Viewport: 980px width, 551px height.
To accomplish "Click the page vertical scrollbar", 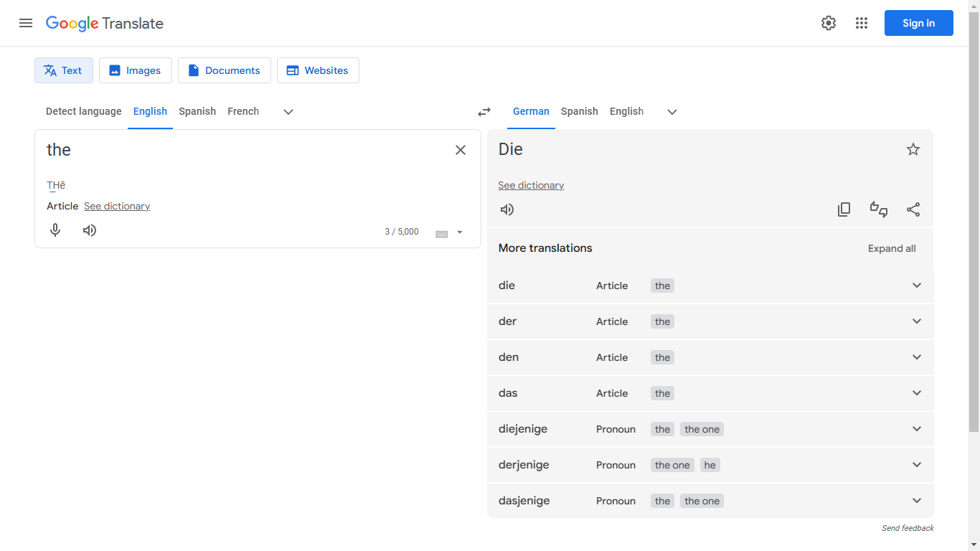I will click(974, 221).
